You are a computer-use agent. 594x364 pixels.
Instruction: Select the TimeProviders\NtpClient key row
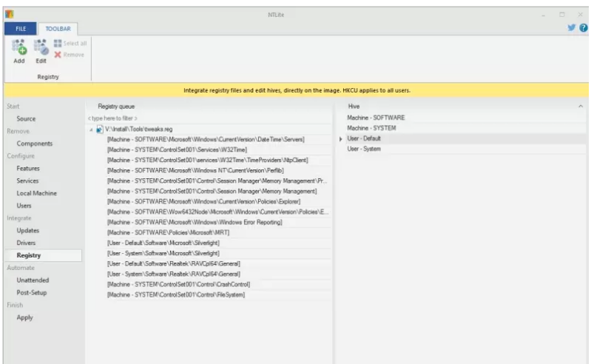[208, 161]
